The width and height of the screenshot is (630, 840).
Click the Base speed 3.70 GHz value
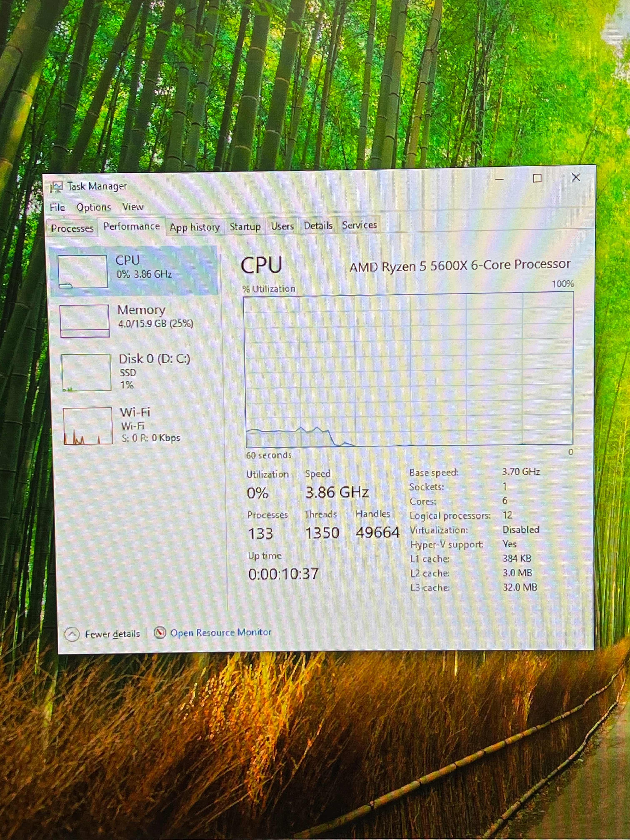point(521,472)
